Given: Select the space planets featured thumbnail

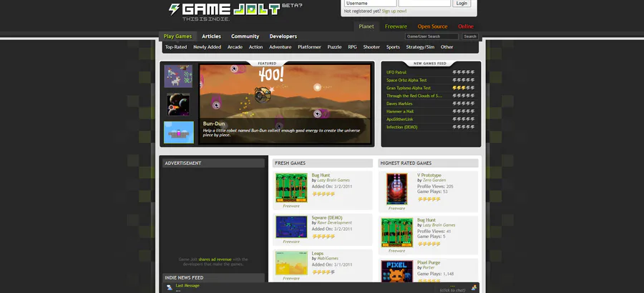Looking at the screenshot, I should pyautogui.click(x=178, y=104).
